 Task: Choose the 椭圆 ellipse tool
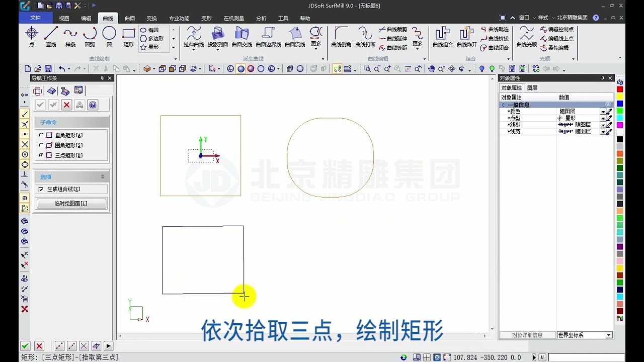tap(150, 30)
